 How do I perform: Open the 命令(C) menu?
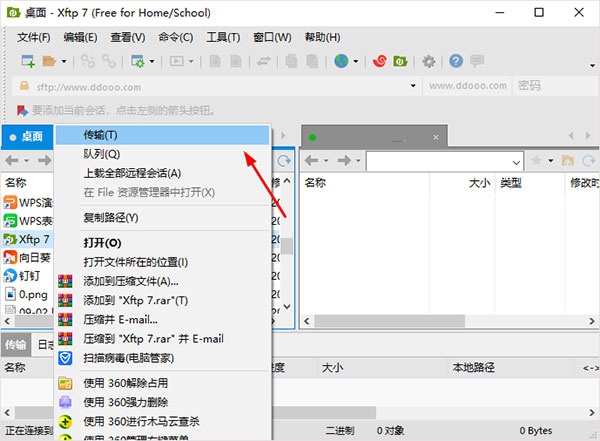pos(176,37)
